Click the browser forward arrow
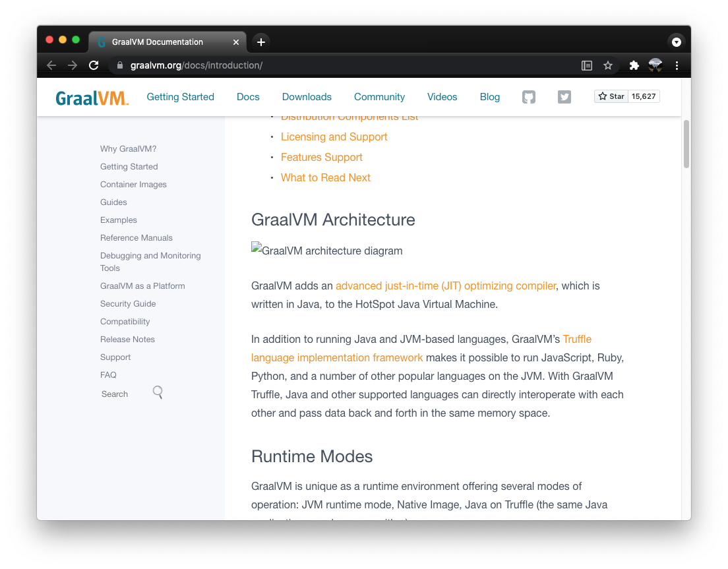728x569 pixels. pos(73,65)
